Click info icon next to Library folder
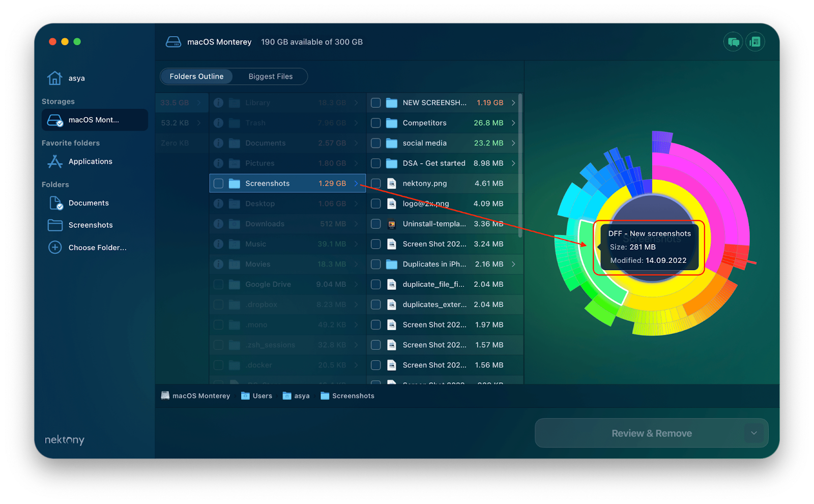The height and width of the screenshot is (504, 814). pos(218,103)
